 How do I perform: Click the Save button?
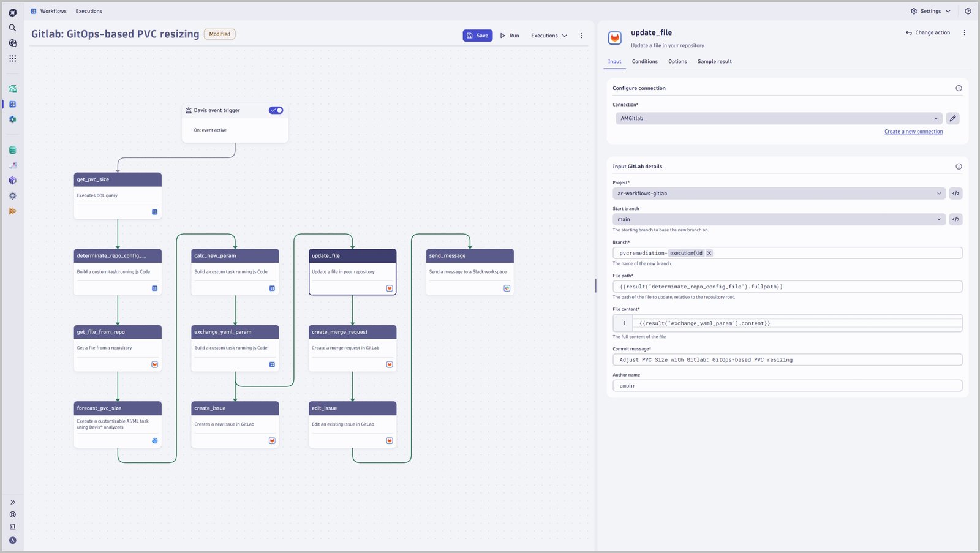click(477, 36)
